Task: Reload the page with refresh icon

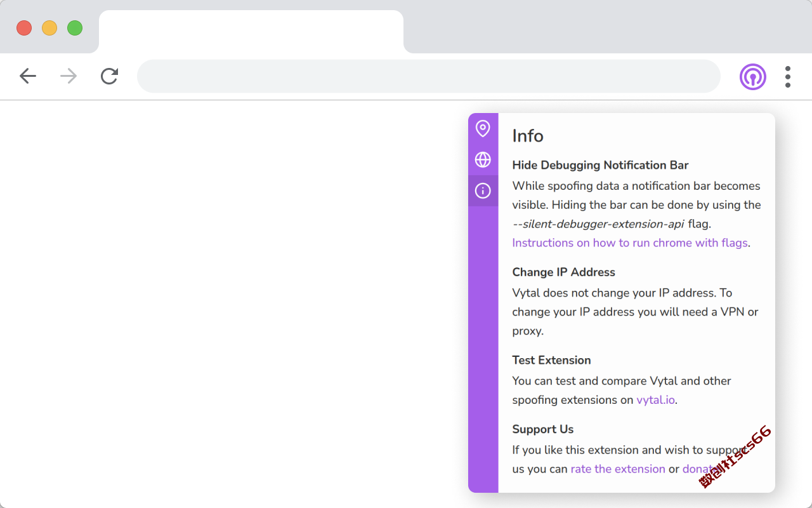Action: point(110,76)
